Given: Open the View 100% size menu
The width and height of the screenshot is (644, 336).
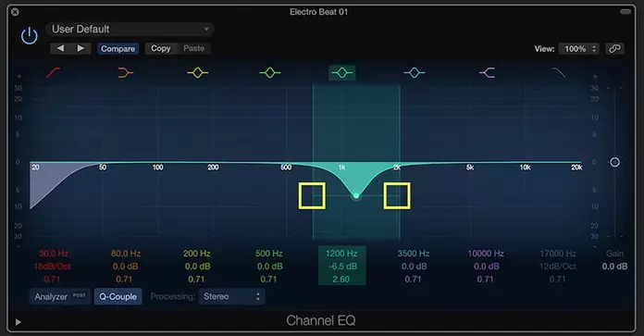Looking at the screenshot, I should [579, 49].
